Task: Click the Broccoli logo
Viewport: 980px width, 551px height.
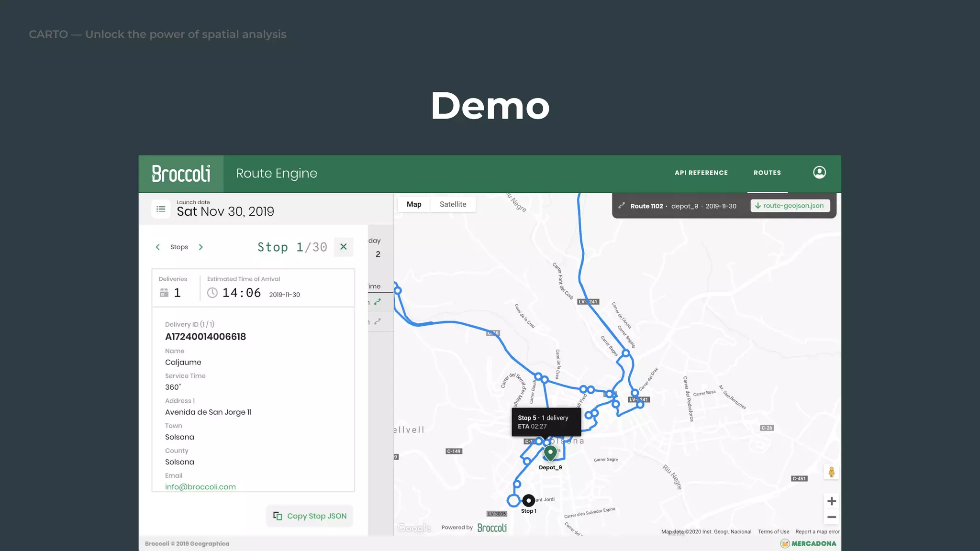Action: (181, 174)
